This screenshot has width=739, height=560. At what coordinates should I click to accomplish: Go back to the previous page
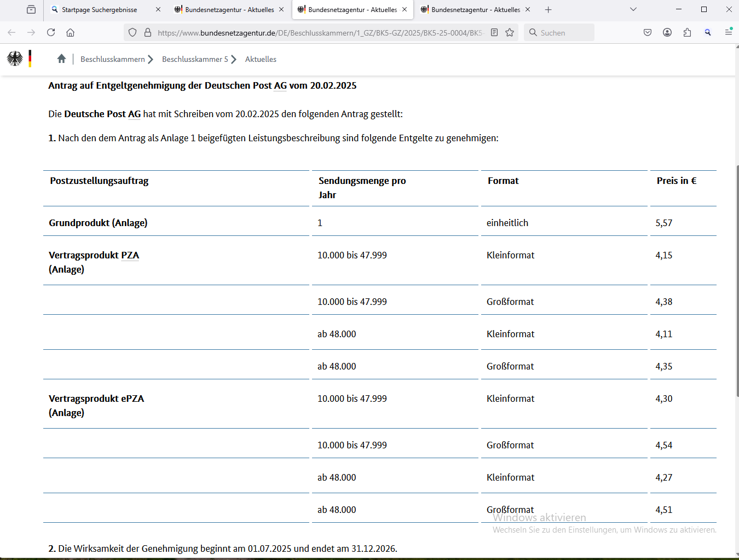pos(11,32)
